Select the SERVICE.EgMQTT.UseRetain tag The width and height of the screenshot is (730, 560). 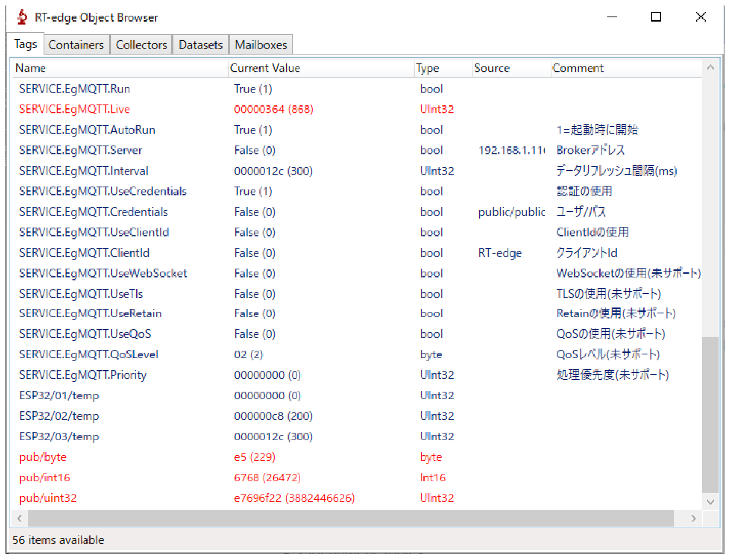(90, 313)
